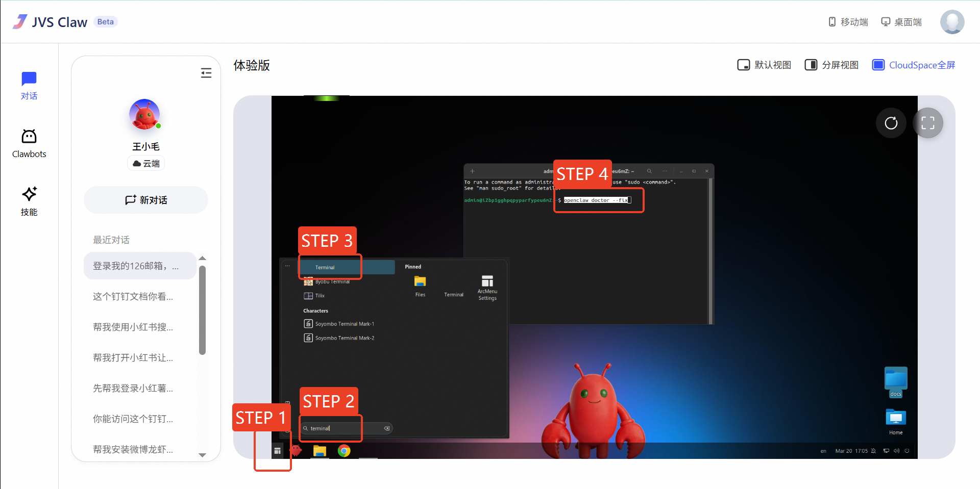
Task: Open the 桌面端 option at top right
Action: pos(901,21)
